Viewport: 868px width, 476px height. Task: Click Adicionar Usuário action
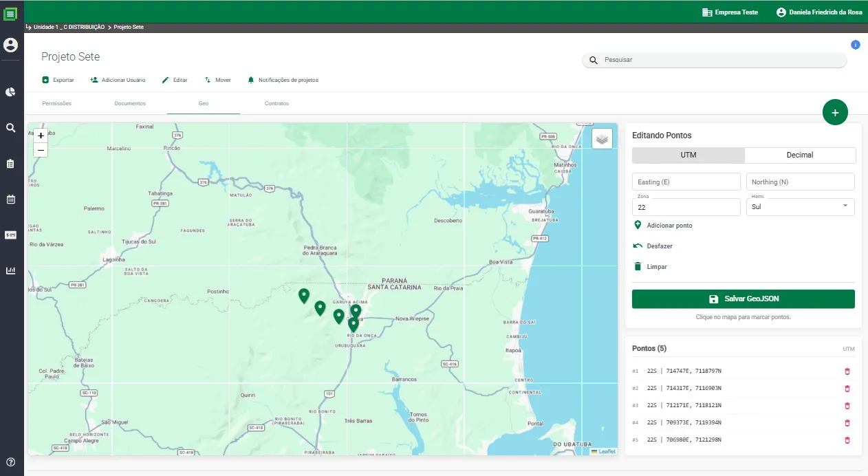click(118, 80)
